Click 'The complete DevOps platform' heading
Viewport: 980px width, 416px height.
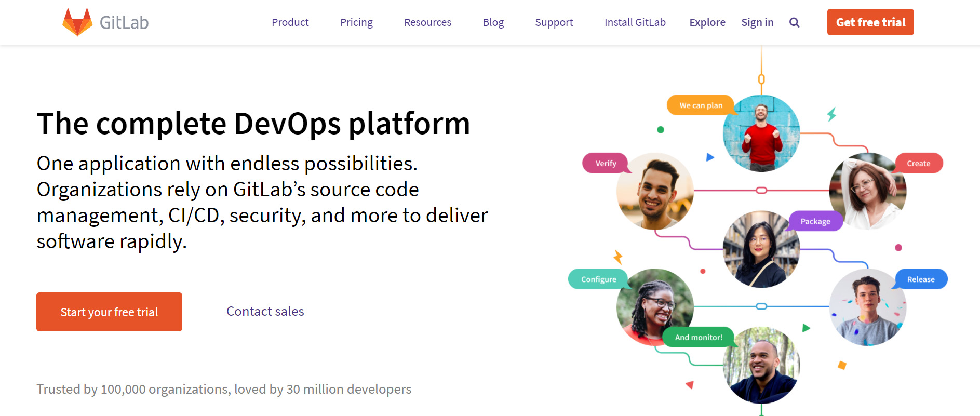coord(253,124)
